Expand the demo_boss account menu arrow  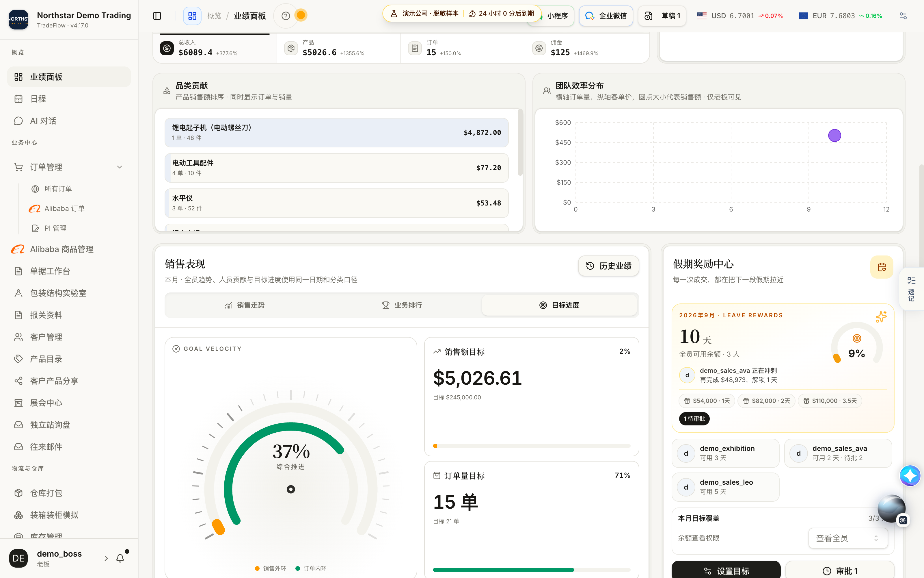pyautogui.click(x=106, y=558)
